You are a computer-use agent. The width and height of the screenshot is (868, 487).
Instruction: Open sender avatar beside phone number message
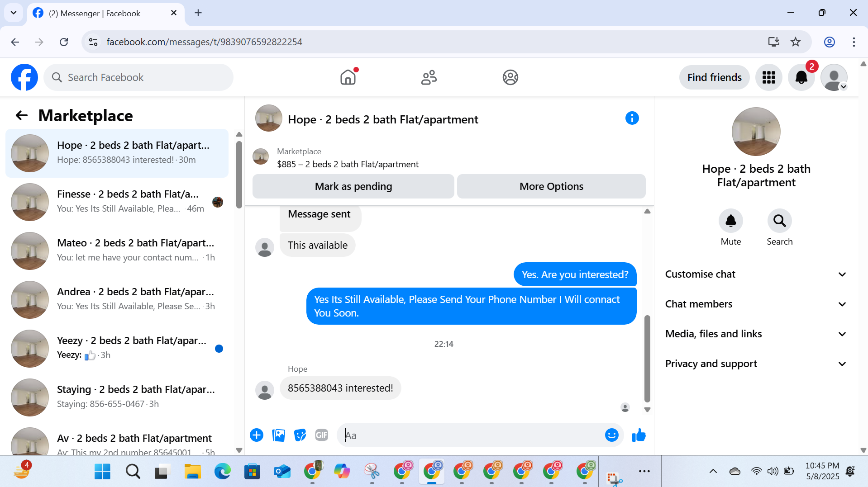click(x=265, y=390)
